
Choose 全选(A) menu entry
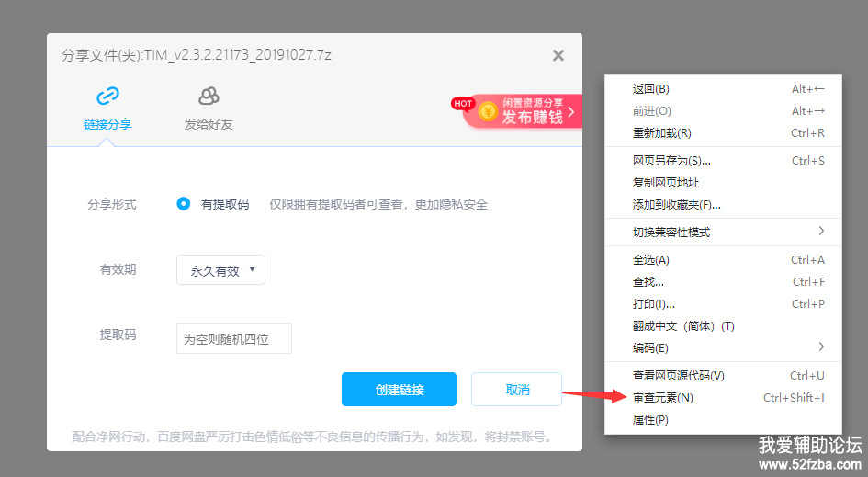pos(723,260)
